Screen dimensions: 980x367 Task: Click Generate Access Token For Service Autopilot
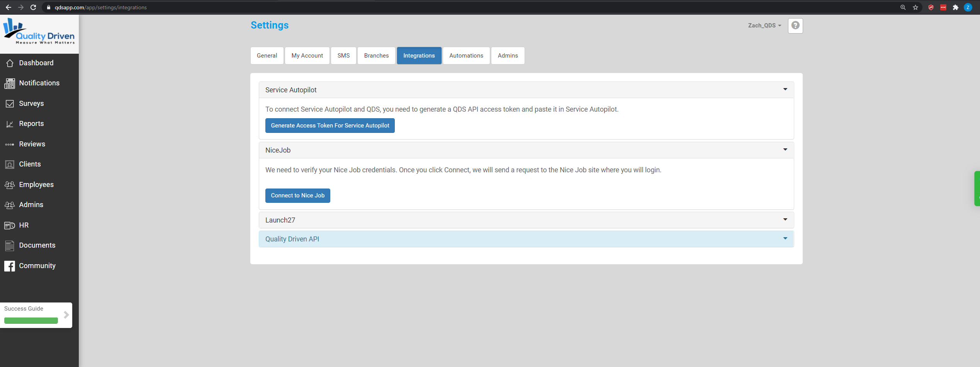pos(330,126)
